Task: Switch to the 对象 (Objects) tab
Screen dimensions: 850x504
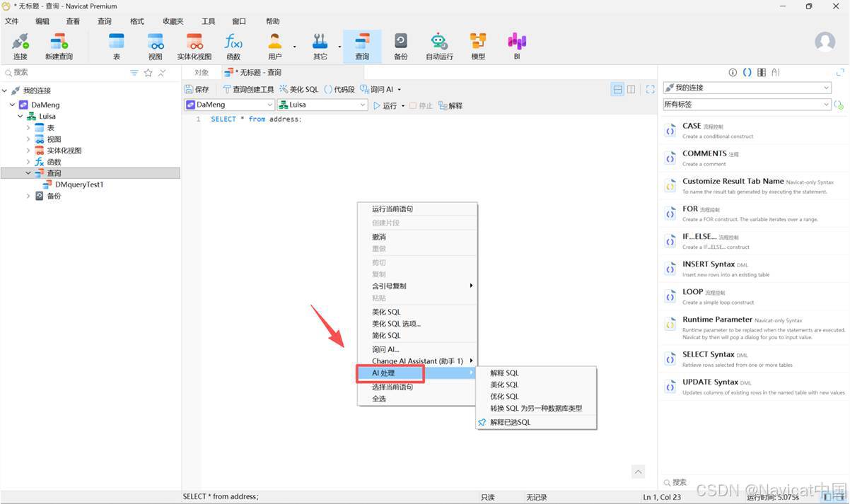Action: (x=202, y=73)
